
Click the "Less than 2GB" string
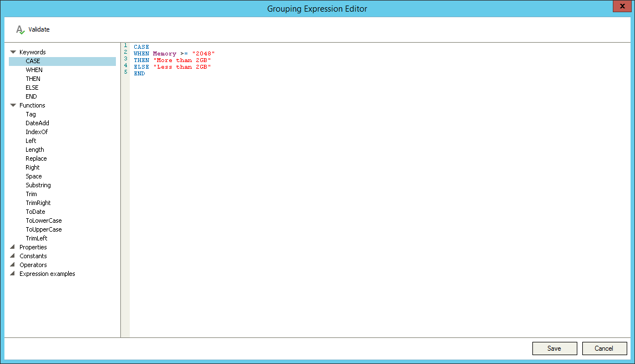point(182,66)
